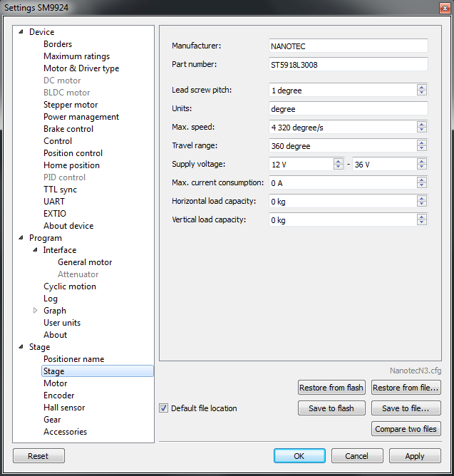The width and height of the screenshot is (454, 476).
Task: Decrease the Travel range using down arrow
Action: tap(422, 149)
